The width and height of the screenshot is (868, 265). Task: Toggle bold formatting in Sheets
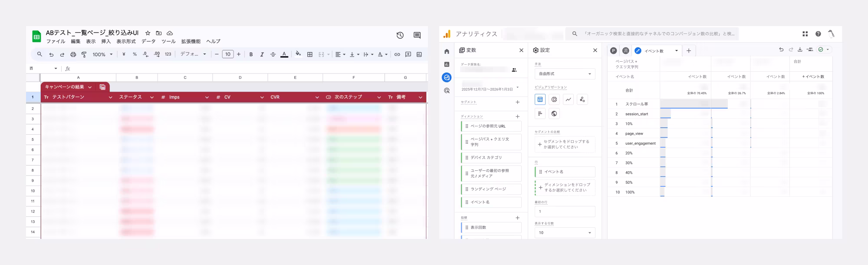(251, 54)
